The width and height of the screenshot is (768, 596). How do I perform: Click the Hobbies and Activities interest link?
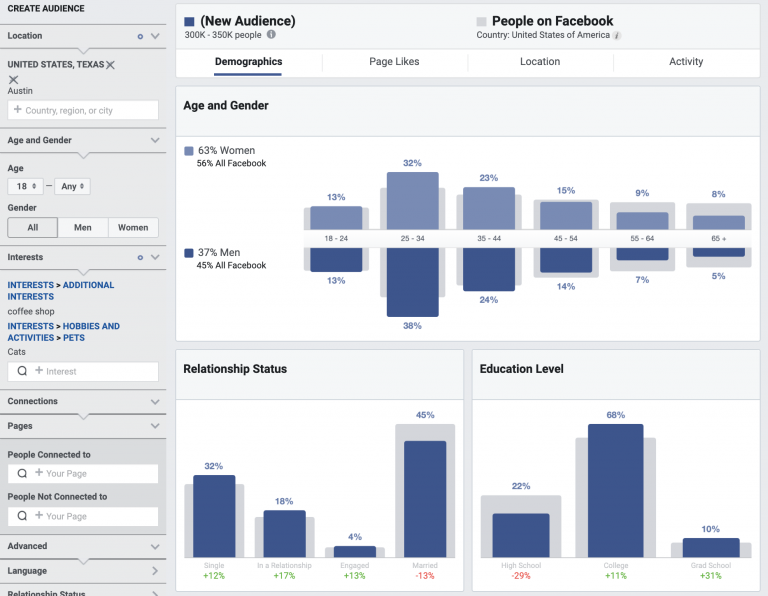coord(63,332)
